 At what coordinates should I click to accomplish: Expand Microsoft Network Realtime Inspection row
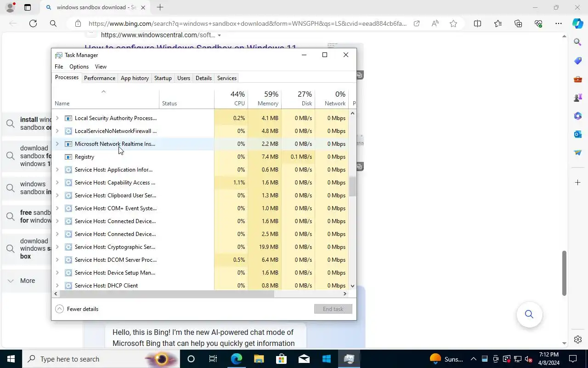[57, 144]
